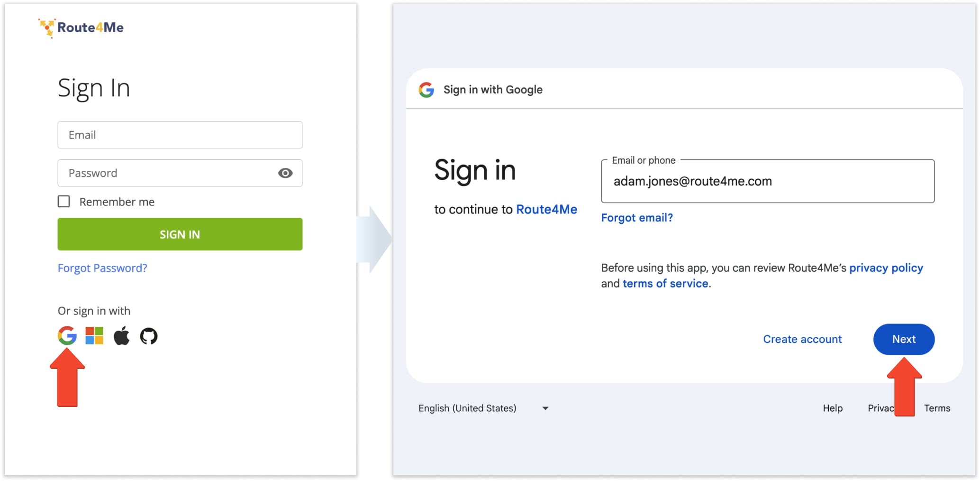980x481 pixels.
Task: Click Create account link
Action: click(802, 339)
